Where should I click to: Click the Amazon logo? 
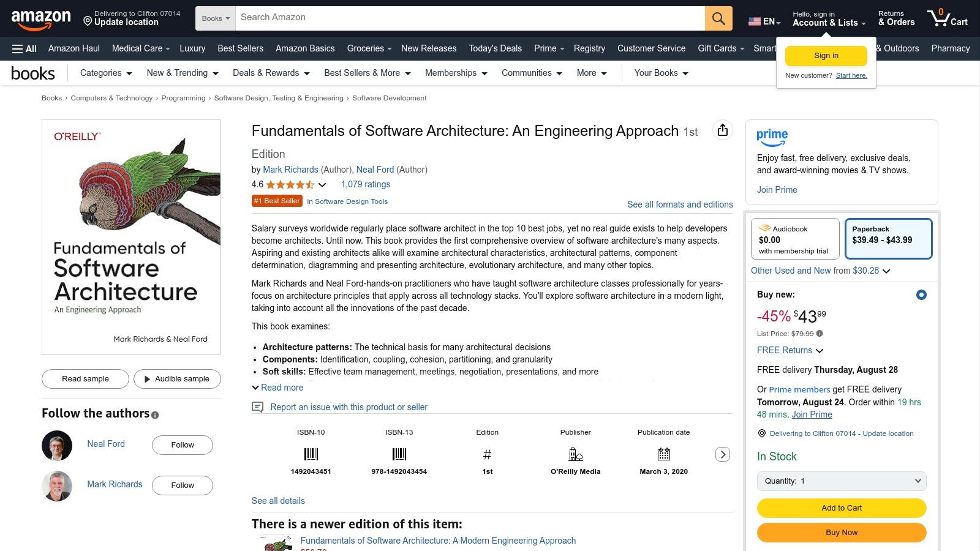(x=41, y=19)
